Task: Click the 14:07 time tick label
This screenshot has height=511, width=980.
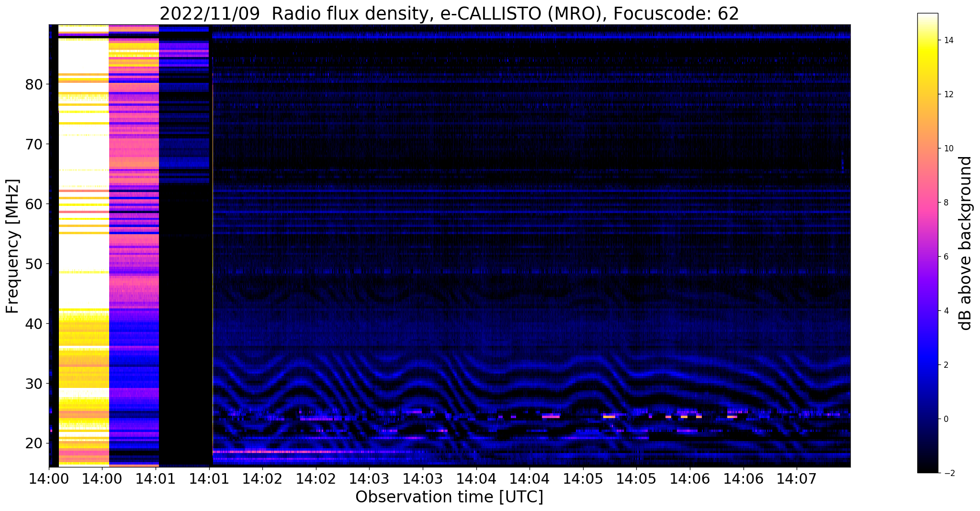Action: point(797,478)
